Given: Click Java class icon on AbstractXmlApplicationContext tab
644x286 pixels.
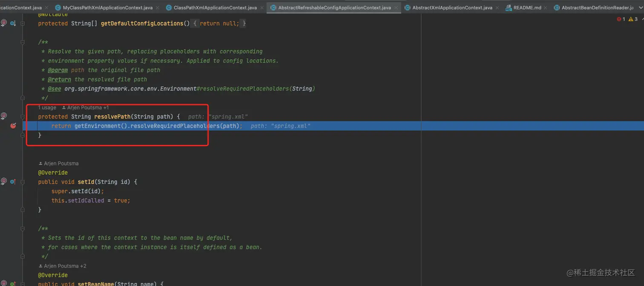Looking at the screenshot, I should click(x=407, y=8).
